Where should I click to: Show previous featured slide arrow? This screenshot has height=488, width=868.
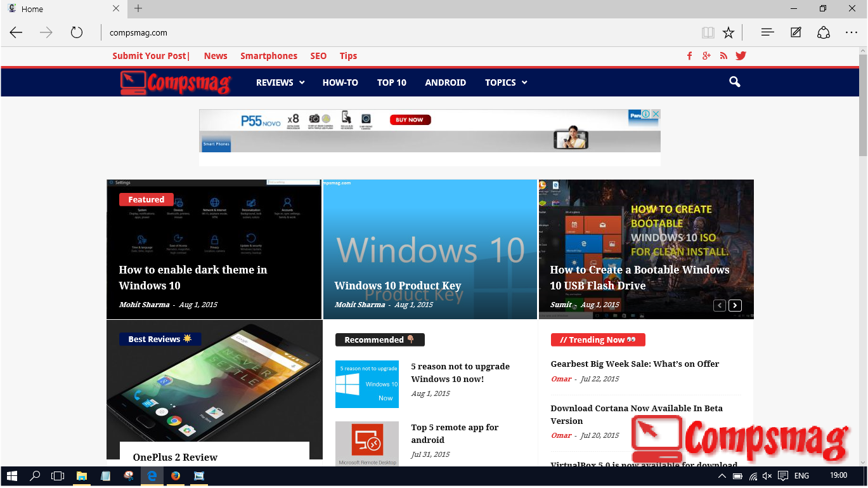click(720, 305)
